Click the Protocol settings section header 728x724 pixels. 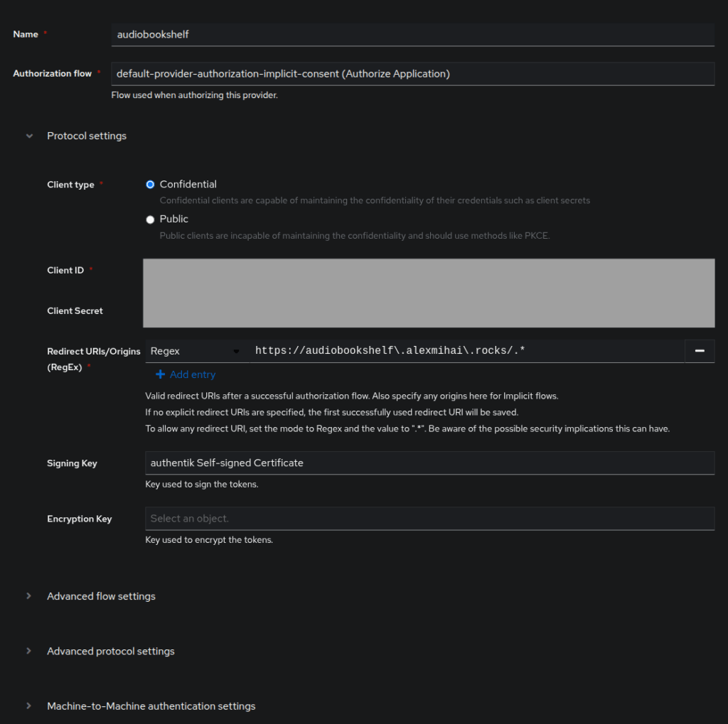tap(86, 136)
